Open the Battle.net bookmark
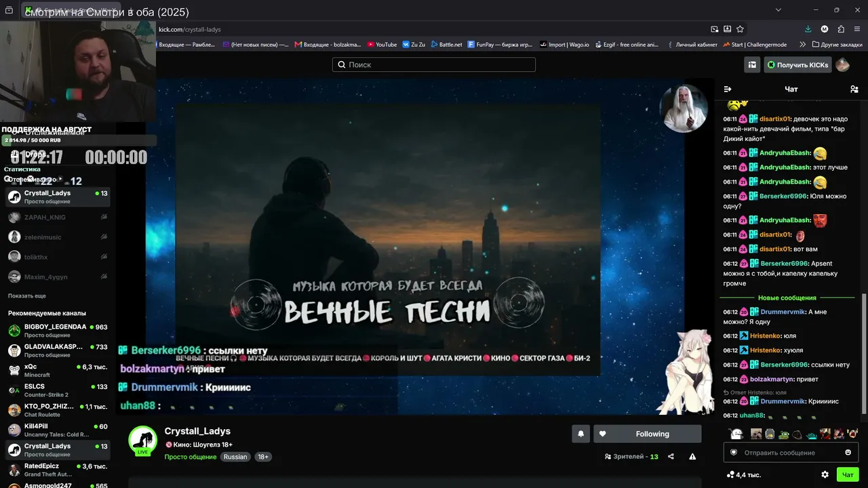Image resolution: width=868 pixels, height=488 pixels. pyautogui.click(x=446, y=45)
